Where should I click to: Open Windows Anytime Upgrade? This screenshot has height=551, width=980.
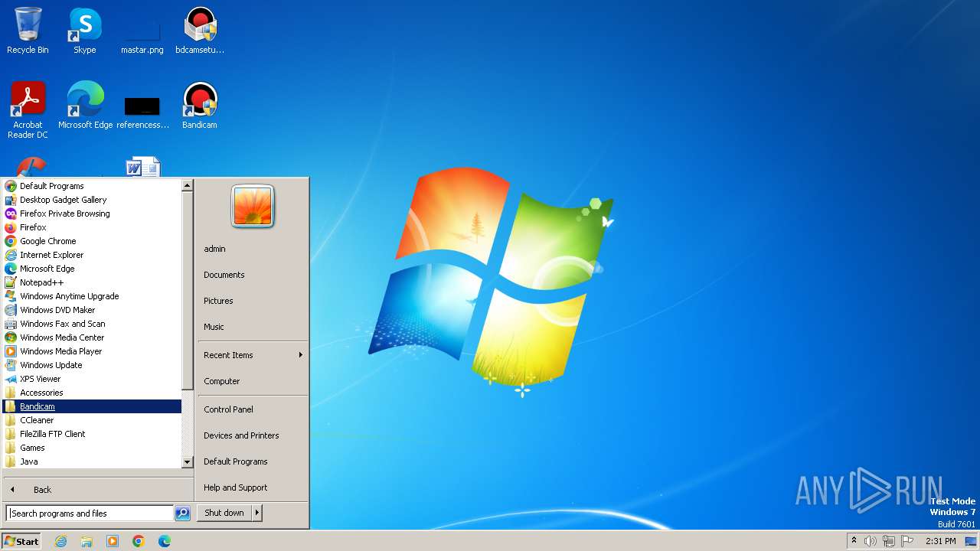[92, 296]
